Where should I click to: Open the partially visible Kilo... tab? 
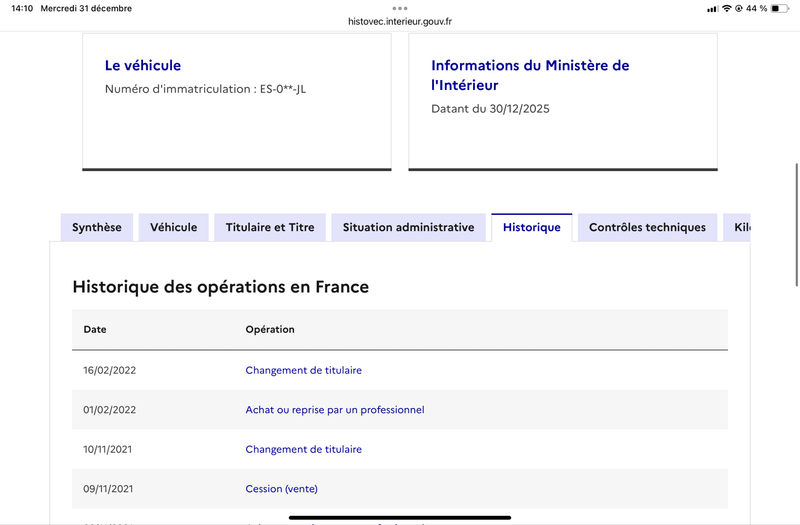tap(738, 227)
